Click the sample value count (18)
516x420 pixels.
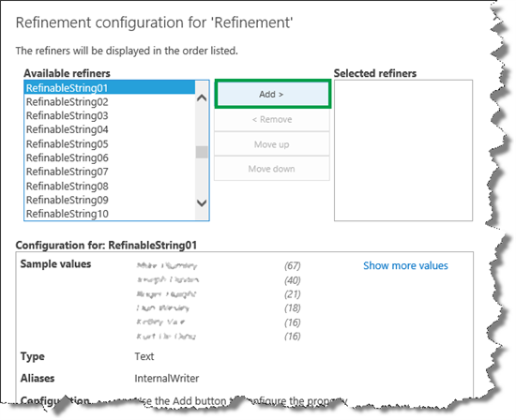292,307
